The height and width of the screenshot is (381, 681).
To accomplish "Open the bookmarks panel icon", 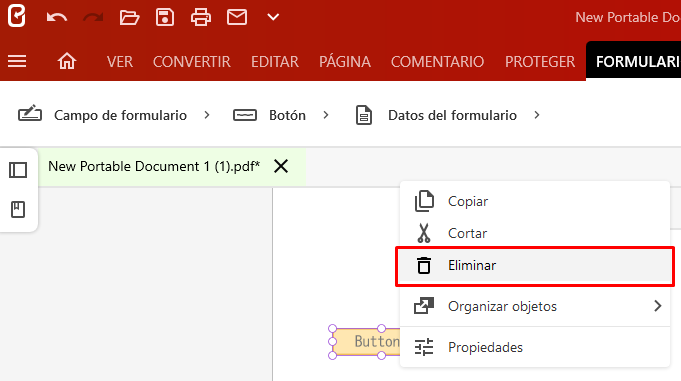I will point(18,209).
